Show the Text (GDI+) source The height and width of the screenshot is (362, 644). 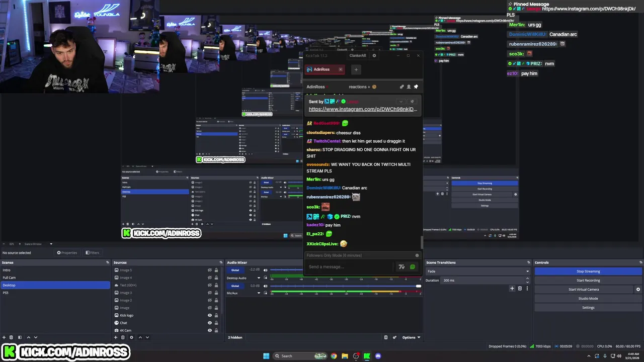tap(210, 285)
